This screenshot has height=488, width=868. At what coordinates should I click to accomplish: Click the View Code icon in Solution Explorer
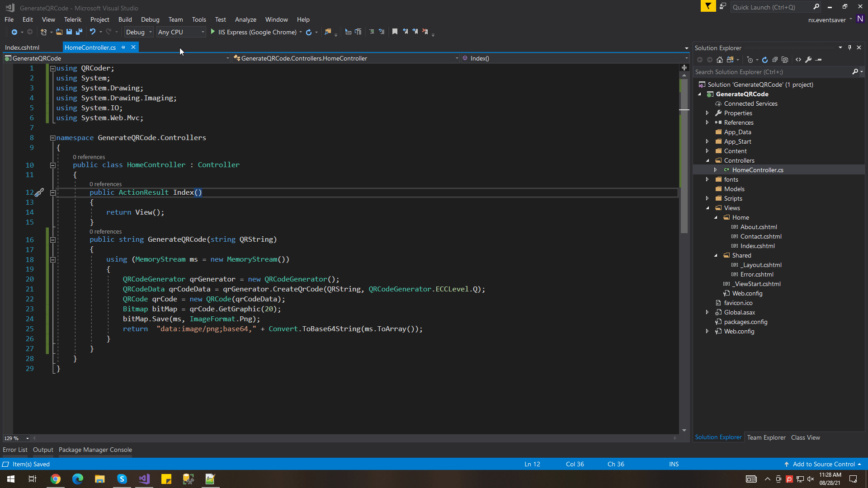[798, 60]
